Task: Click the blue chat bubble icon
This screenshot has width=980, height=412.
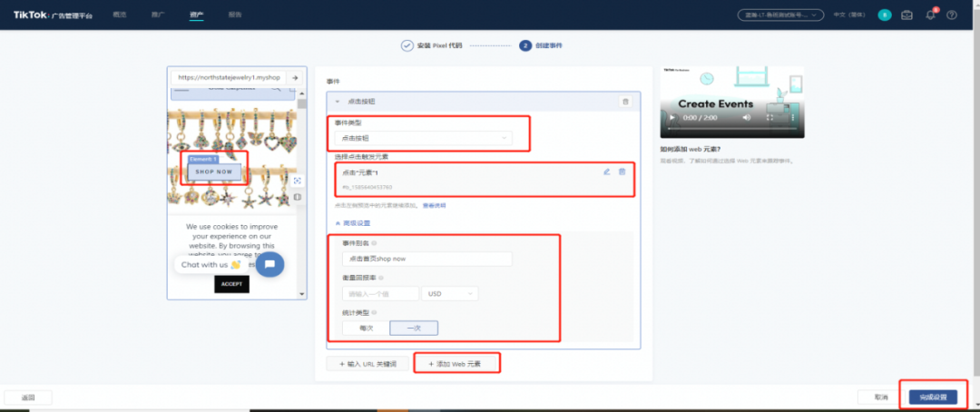Action: pyautogui.click(x=270, y=264)
